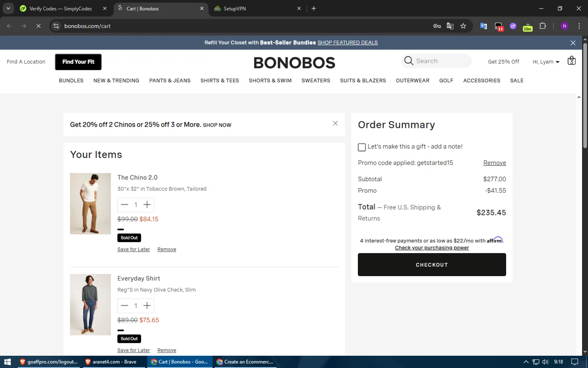Click the 30m timer extension icon

tap(528, 26)
